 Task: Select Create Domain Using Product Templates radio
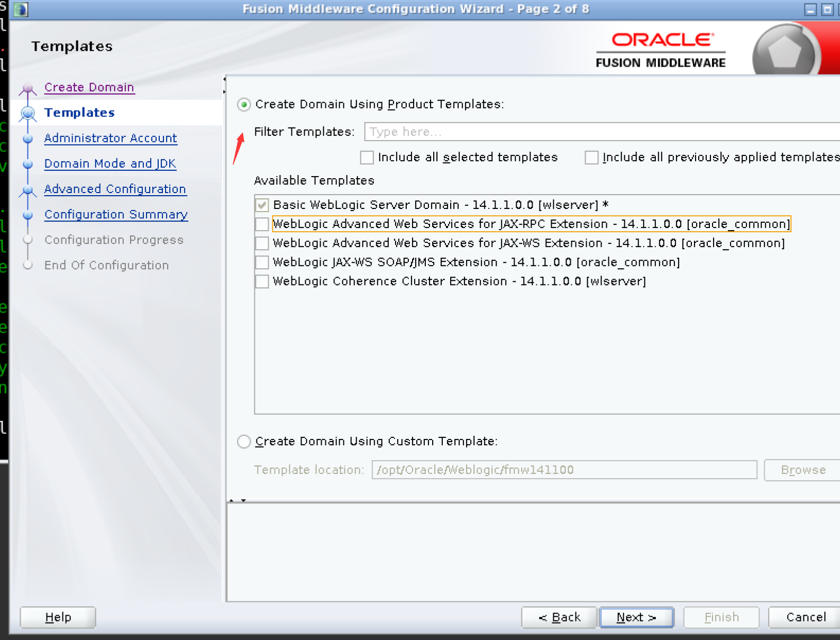pos(244,105)
